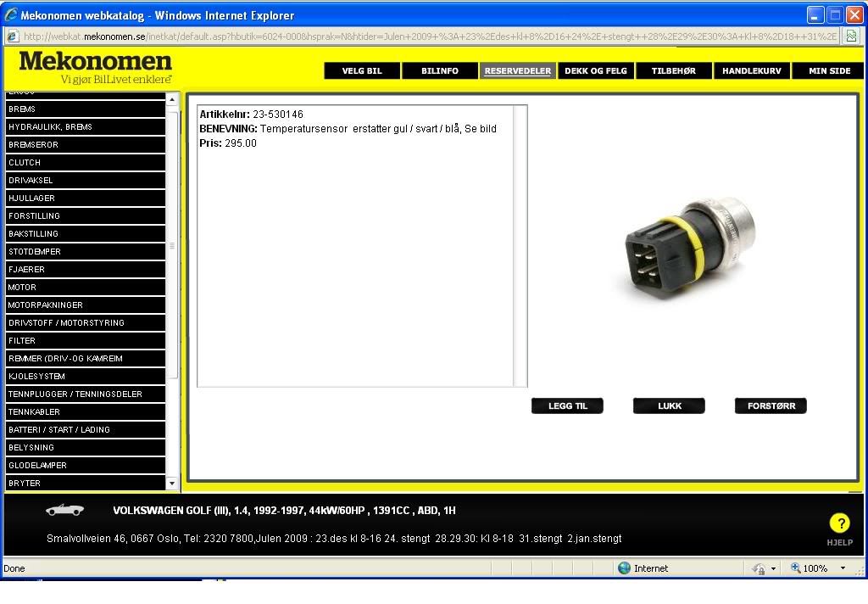Click the temperature sensor product image
Image resolution: width=868 pixels, height=604 pixels.
pos(688,251)
